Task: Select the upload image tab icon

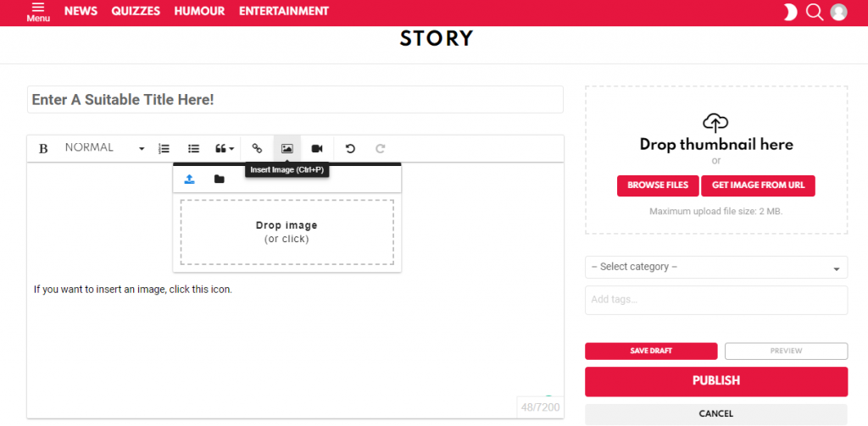Action: pos(189,180)
